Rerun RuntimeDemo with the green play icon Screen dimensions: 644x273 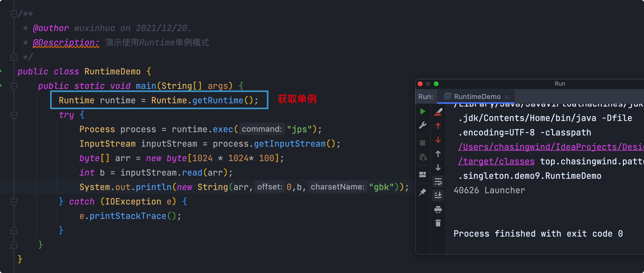pyautogui.click(x=423, y=111)
